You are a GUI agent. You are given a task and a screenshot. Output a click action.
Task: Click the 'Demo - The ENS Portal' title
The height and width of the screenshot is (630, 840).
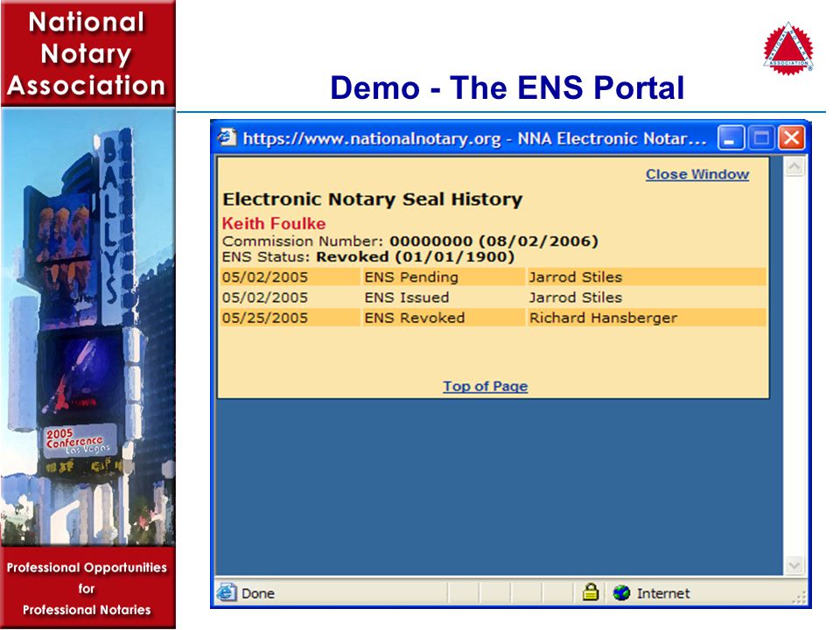[507, 87]
